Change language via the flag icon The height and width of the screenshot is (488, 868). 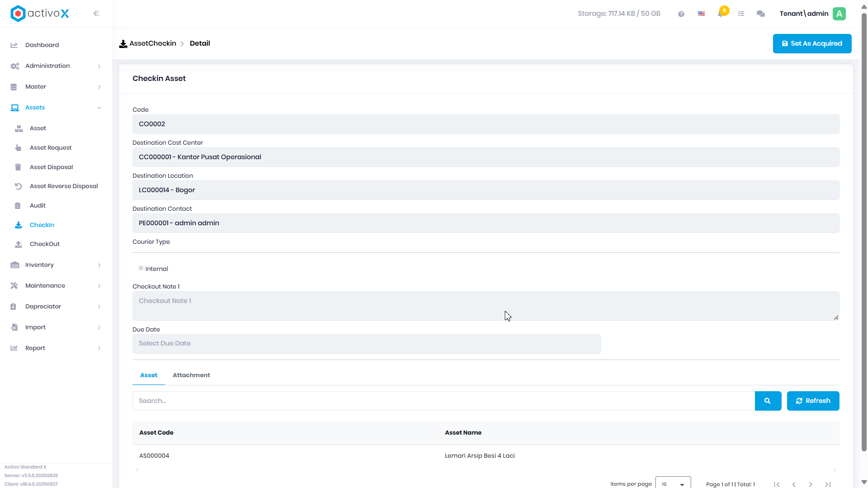701,14
